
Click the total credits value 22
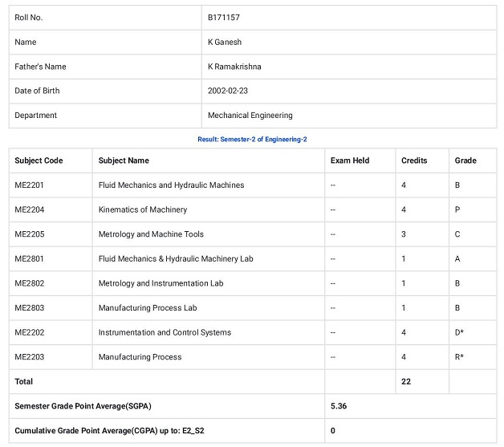(406, 381)
